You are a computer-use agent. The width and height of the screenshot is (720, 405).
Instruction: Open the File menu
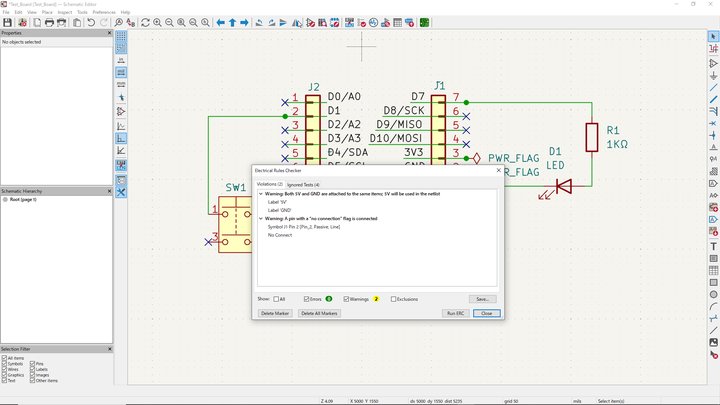click(6, 12)
